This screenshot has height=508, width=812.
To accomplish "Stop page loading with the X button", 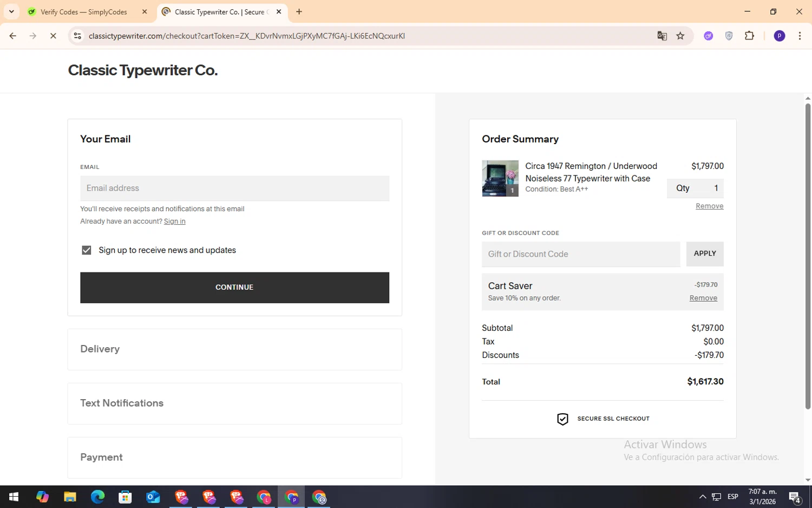I will [53, 36].
